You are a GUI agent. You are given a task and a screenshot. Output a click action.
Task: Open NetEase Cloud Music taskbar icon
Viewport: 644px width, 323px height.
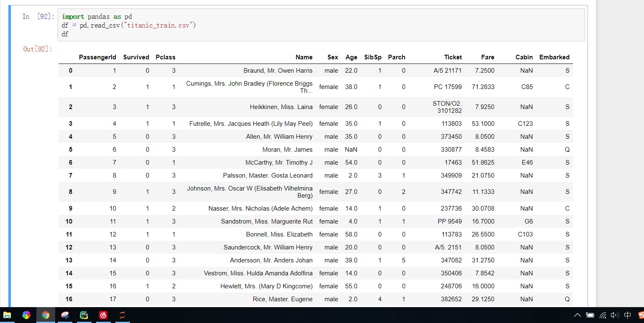pos(103,315)
